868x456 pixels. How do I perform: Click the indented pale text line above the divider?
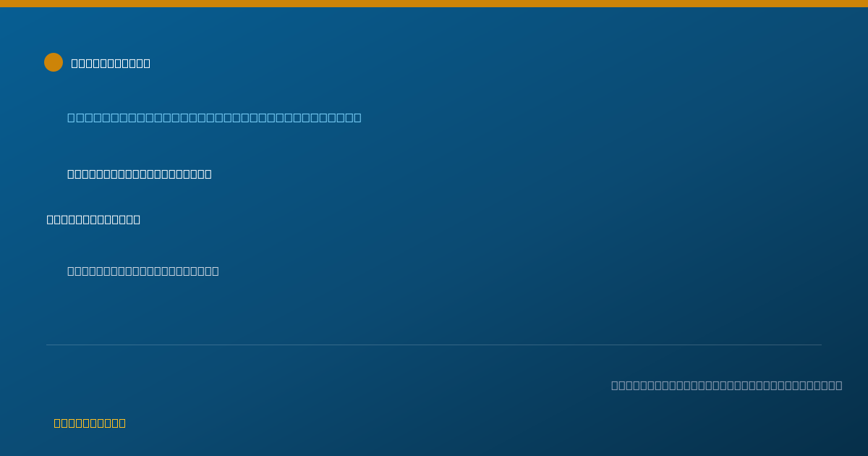pyautogui.click(x=143, y=271)
